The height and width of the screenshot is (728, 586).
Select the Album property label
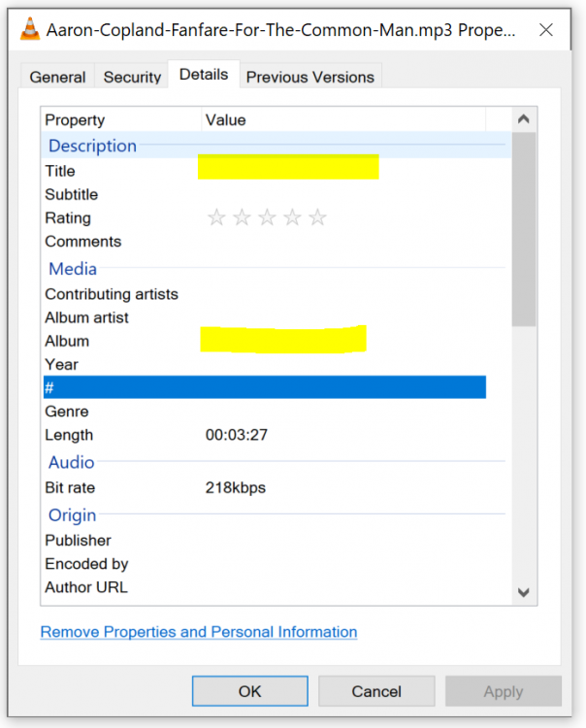point(67,341)
